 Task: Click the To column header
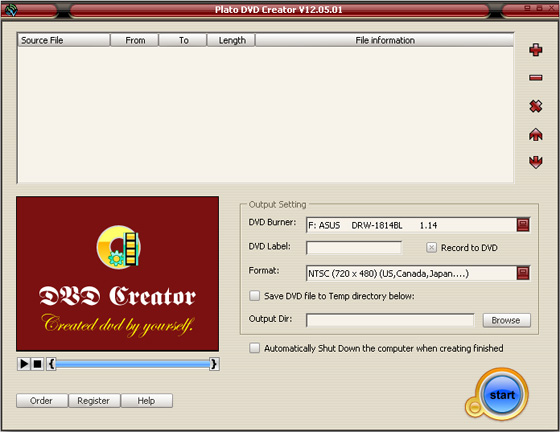(x=183, y=40)
